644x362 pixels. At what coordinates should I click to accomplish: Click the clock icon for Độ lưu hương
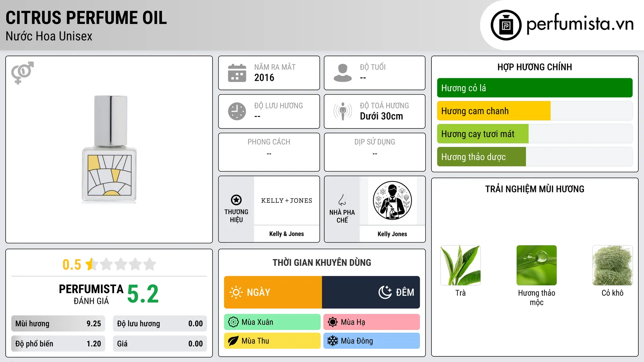click(237, 111)
